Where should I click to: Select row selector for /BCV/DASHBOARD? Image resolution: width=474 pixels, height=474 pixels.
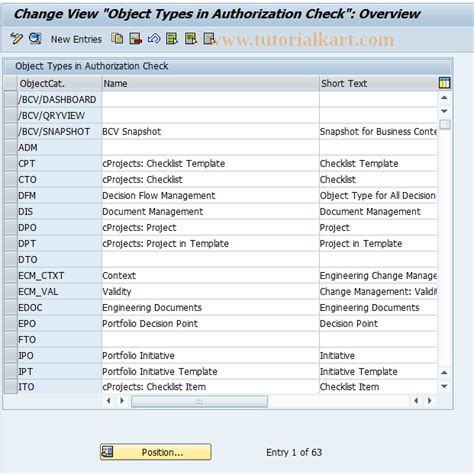[11, 99]
